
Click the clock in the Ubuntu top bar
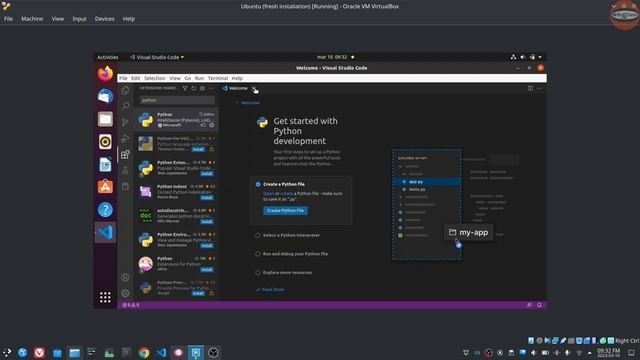pos(332,57)
